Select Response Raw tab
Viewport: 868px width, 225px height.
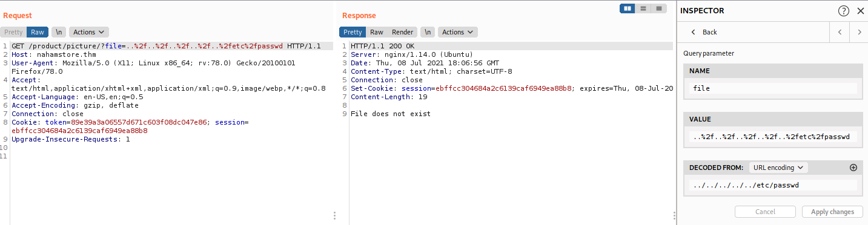[377, 32]
